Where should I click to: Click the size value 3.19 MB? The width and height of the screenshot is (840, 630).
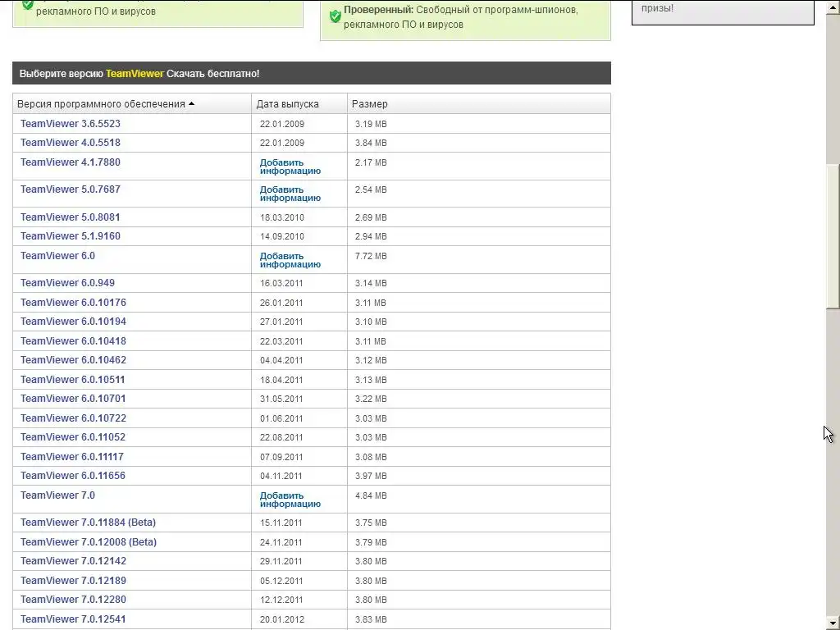coord(371,125)
